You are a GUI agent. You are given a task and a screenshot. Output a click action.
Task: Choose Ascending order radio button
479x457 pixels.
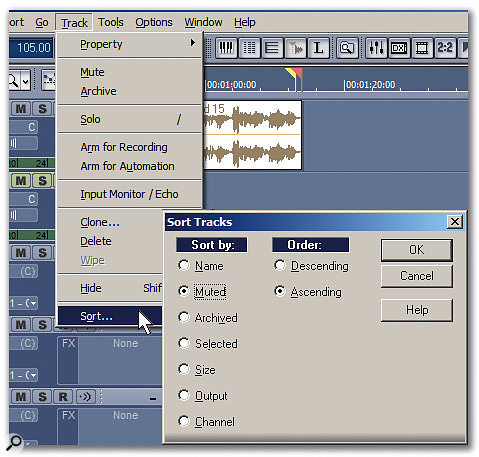coord(280,291)
